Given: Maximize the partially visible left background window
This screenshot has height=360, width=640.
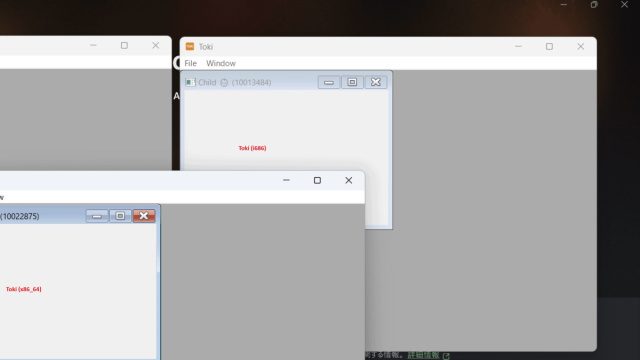Looking at the screenshot, I should pyautogui.click(x=124, y=45).
